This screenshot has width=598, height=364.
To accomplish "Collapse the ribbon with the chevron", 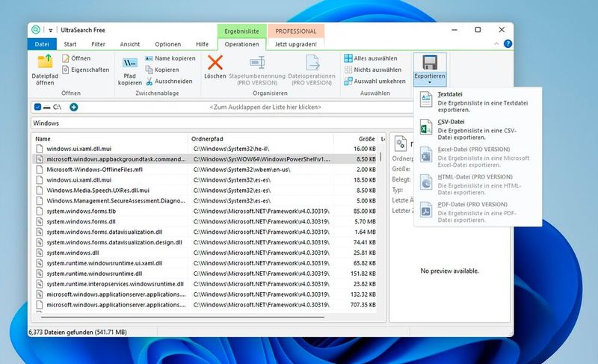I will tap(496, 44).
